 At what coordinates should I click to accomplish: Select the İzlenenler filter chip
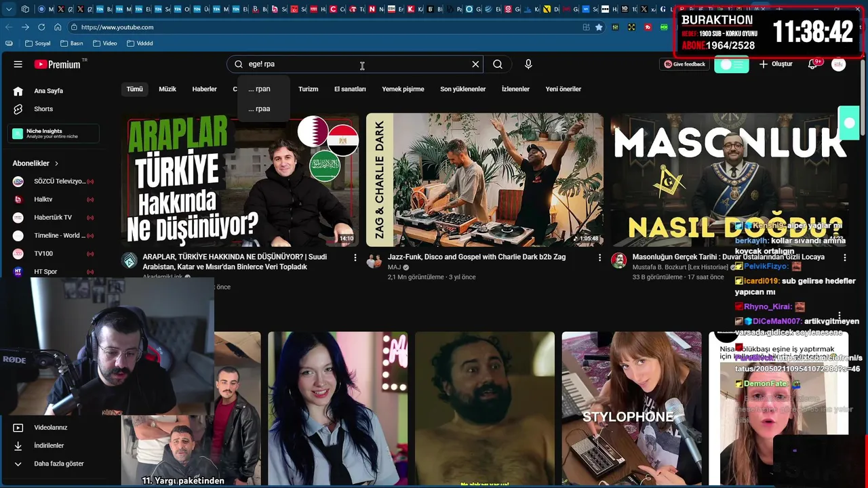point(515,89)
